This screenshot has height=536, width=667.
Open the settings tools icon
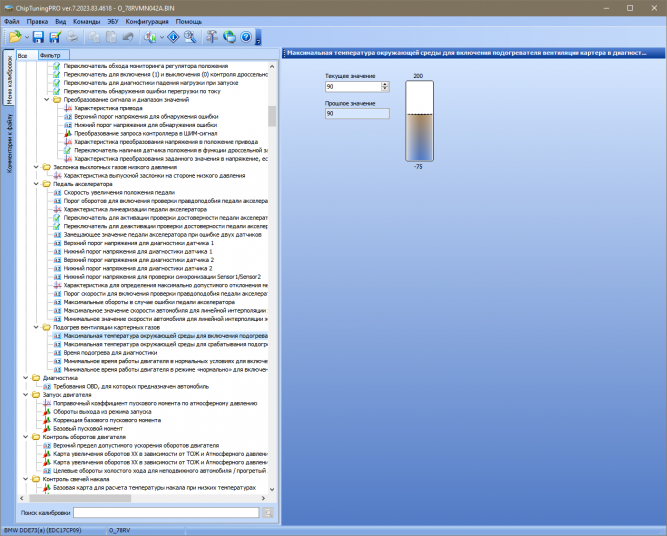pyautogui.click(x=212, y=37)
